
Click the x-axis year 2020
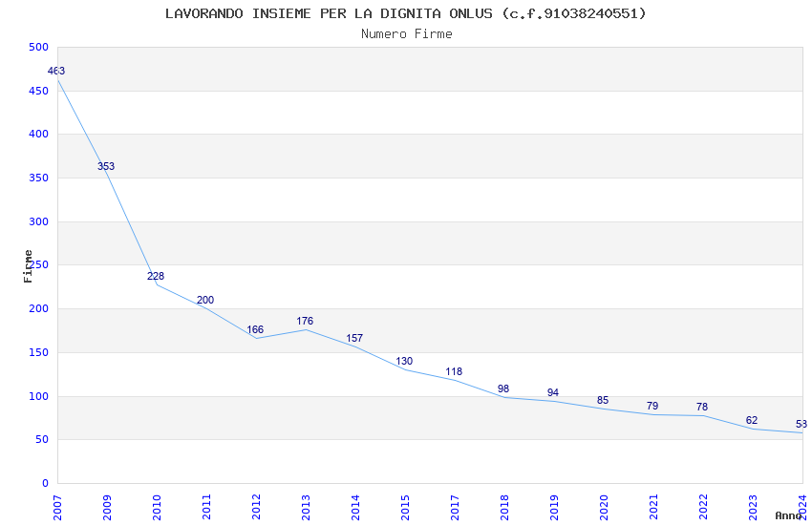(604, 508)
